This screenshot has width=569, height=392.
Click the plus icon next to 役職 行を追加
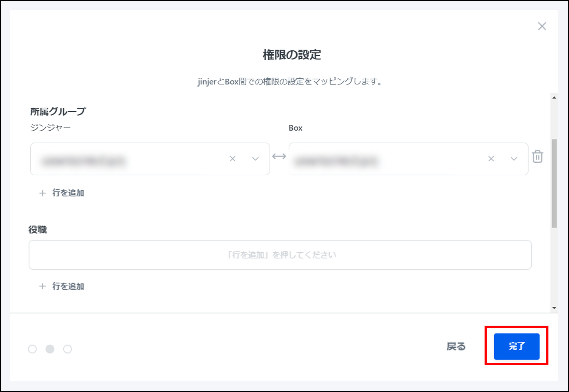point(43,286)
